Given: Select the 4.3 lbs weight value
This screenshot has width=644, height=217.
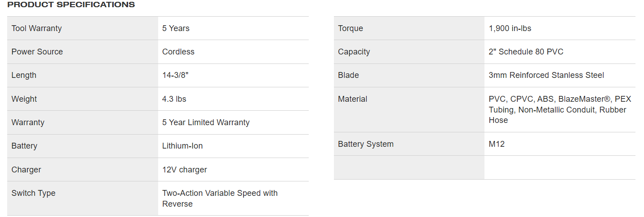Looking at the screenshot, I should coord(174,99).
